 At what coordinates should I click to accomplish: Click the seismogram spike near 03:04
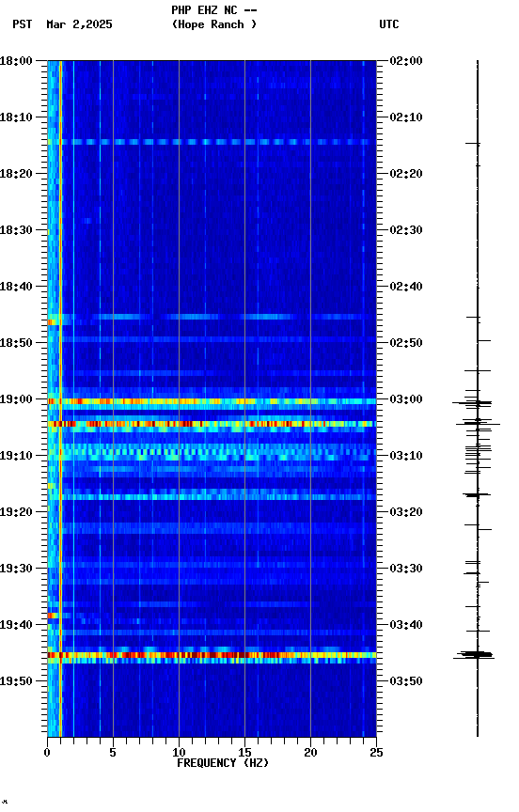pyautogui.click(x=478, y=424)
